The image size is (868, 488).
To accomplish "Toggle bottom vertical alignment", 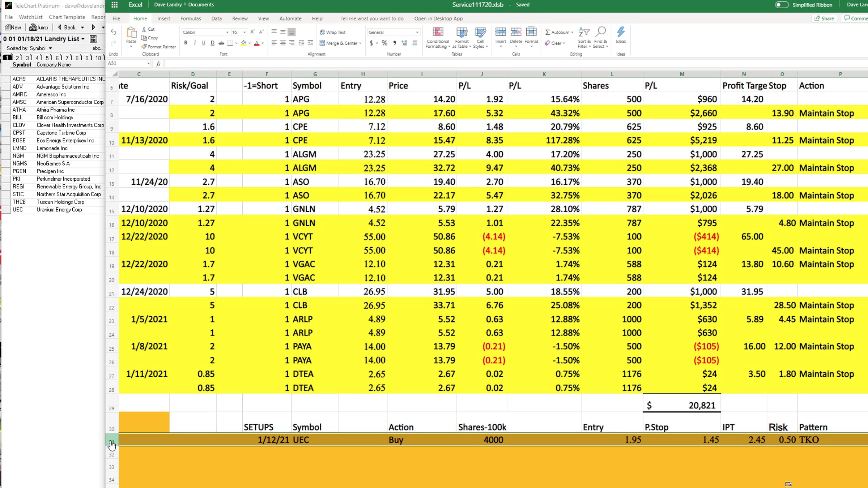I will 292,32.
